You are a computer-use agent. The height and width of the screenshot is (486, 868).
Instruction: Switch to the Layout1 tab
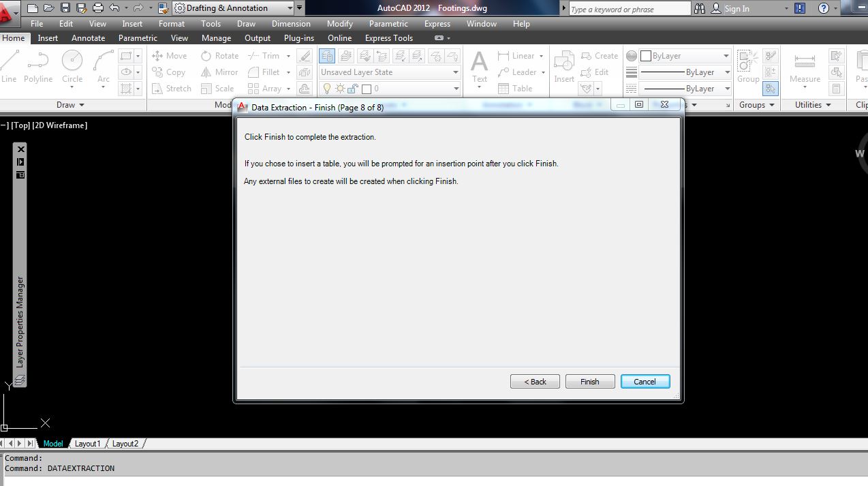tap(87, 443)
